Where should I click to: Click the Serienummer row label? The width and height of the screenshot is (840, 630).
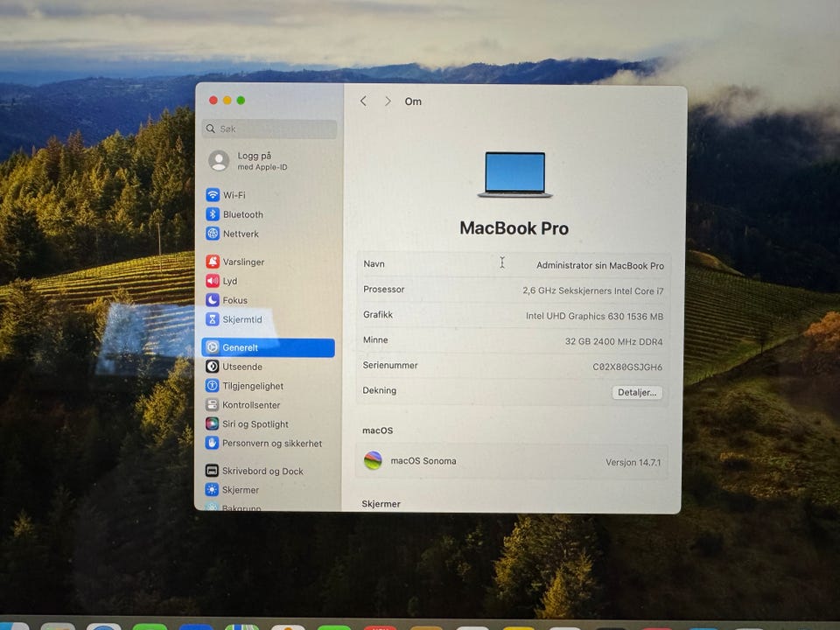390,365
